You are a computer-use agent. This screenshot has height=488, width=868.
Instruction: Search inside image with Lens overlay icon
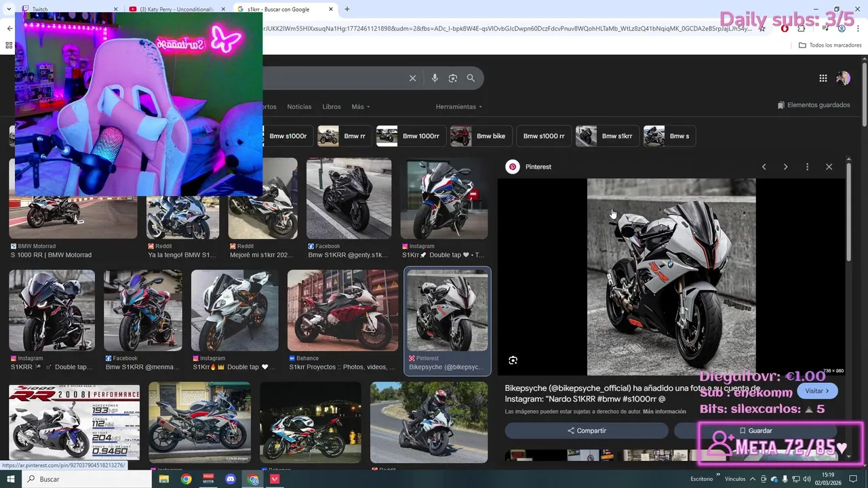point(513,361)
